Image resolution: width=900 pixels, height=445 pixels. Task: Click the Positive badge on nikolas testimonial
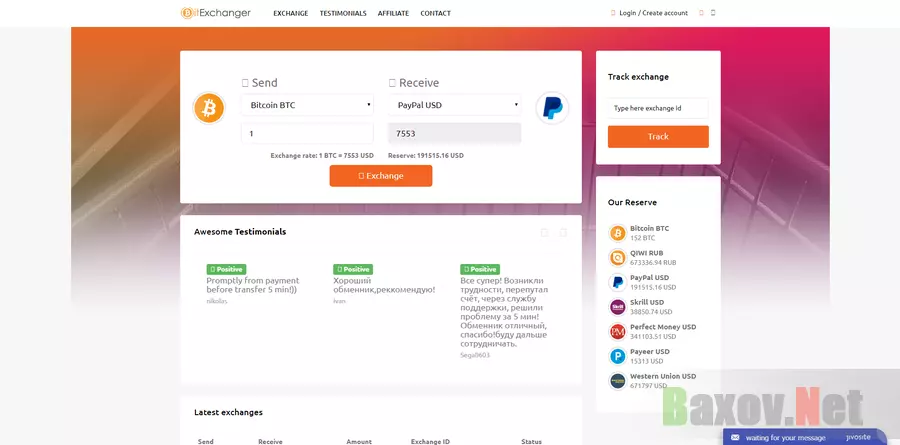click(226, 269)
